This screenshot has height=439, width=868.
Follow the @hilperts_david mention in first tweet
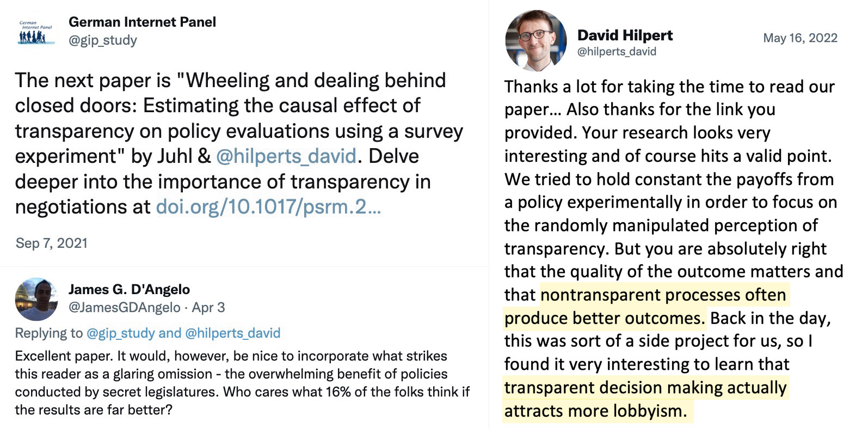click(x=286, y=156)
